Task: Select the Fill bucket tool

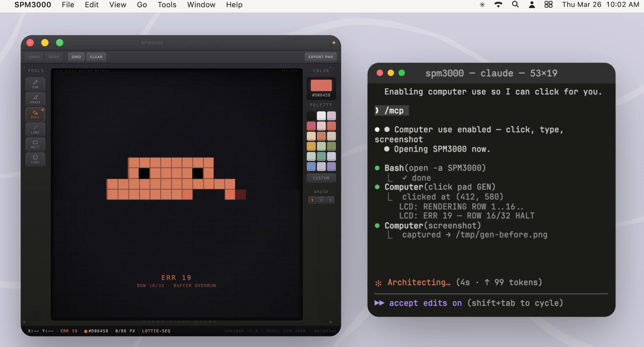Action: (x=35, y=114)
